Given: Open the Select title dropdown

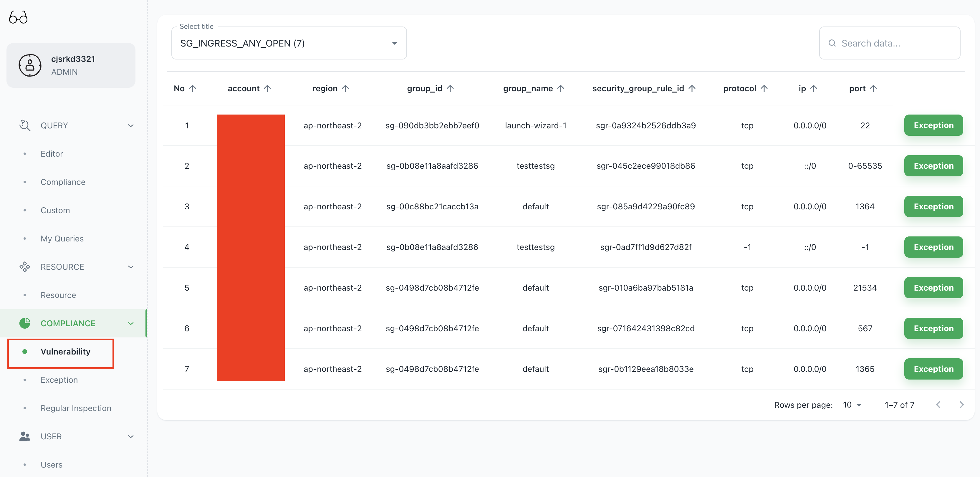Looking at the screenshot, I should 289,43.
